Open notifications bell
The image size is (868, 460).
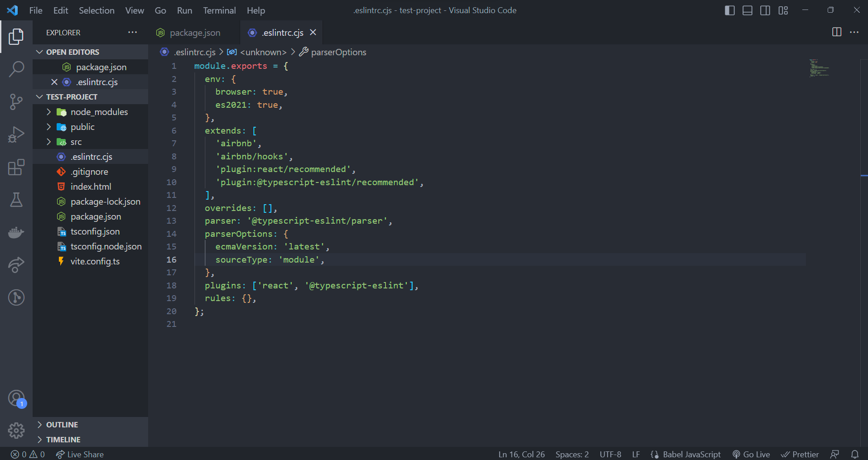pos(854,454)
